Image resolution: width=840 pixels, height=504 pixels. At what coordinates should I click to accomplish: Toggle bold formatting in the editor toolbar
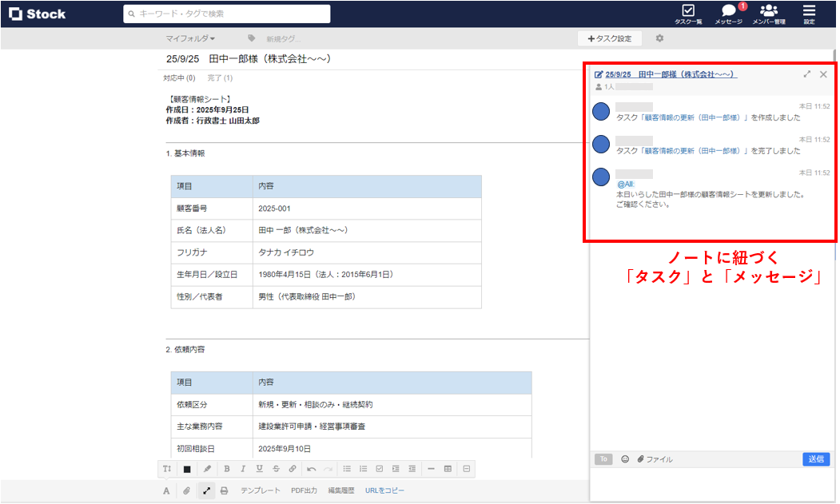(x=226, y=469)
